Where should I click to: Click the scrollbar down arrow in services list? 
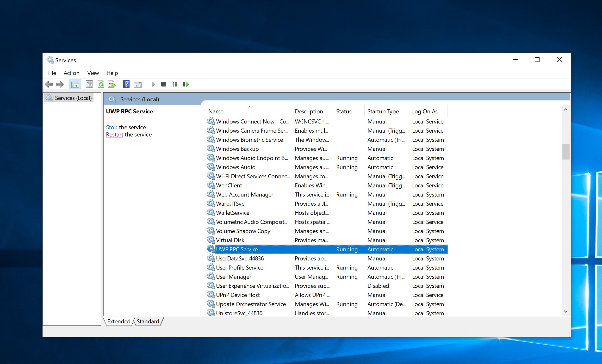tap(565, 311)
